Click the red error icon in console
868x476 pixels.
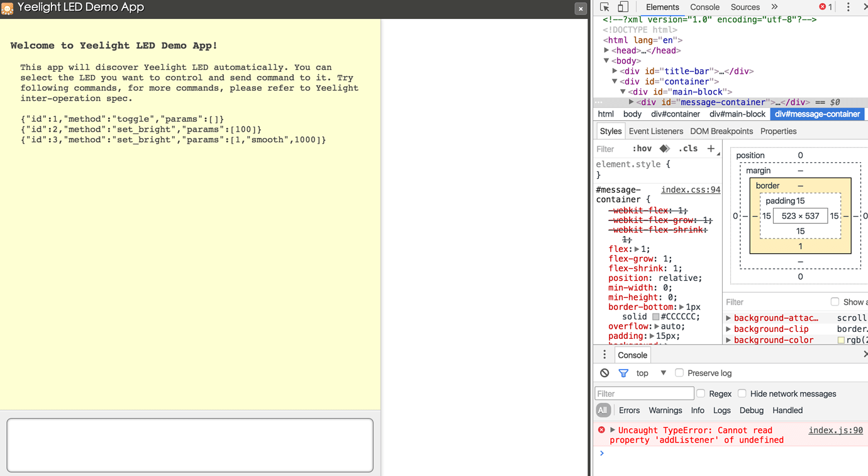click(x=601, y=430)
